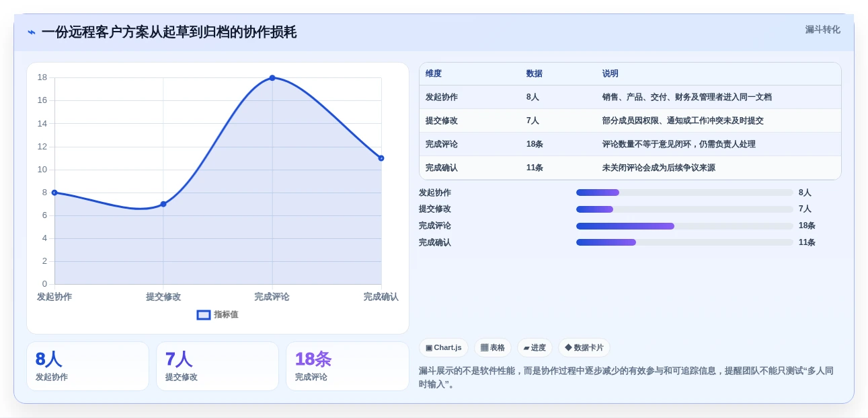Click the Chart.js tag chip
Viewport: 868px width, 418px height.
[x=444, y=348]
